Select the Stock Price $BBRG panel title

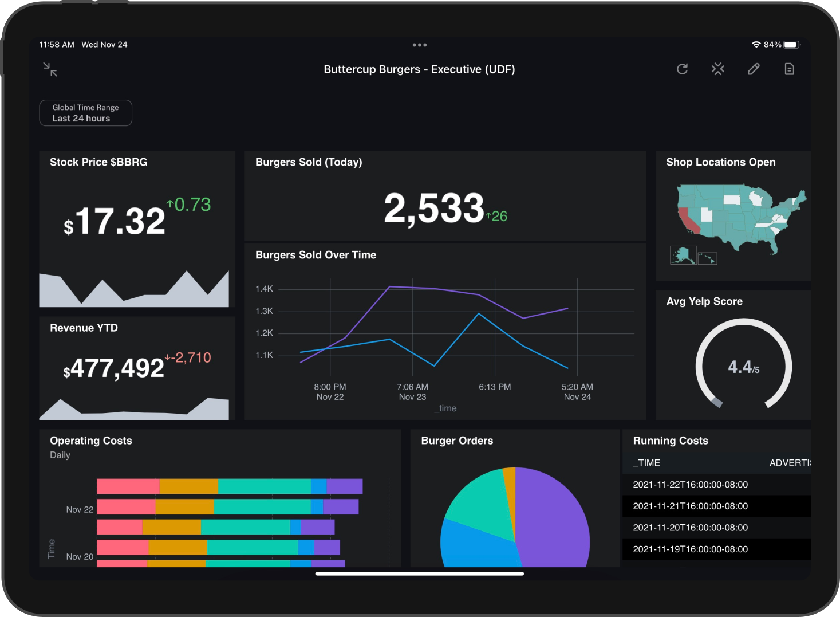point(98,162)
